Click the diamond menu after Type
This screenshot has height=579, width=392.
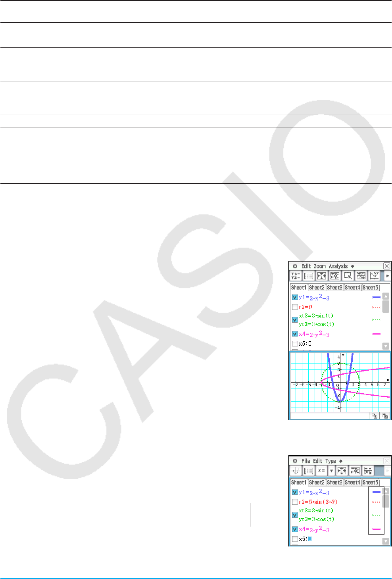(x=340, y=461)
